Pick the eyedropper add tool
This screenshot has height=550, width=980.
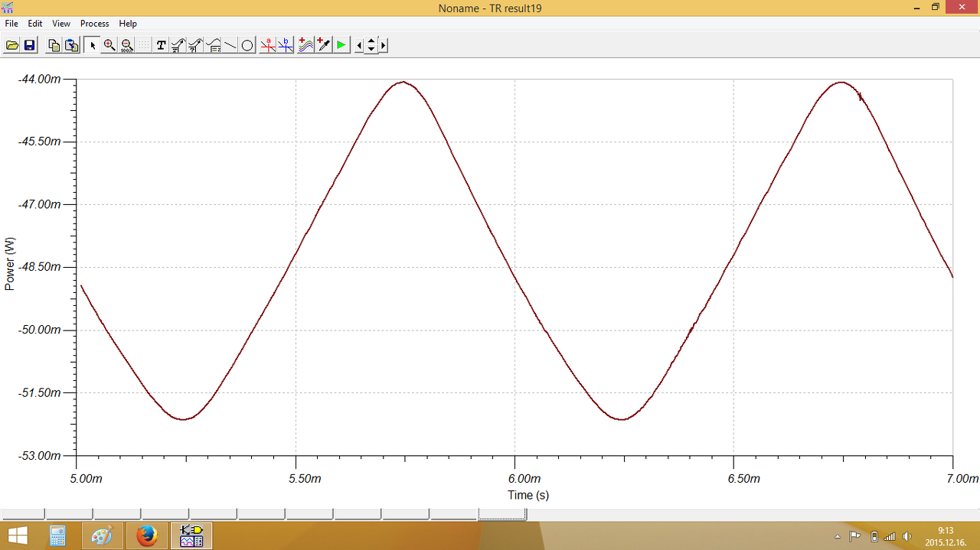coord(323,45)
